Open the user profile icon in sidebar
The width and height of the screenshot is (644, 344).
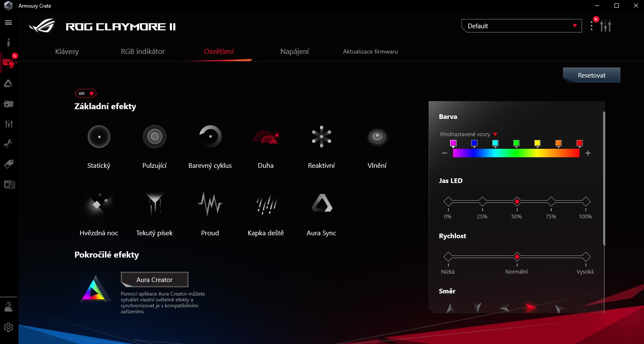tap(8, 307)
